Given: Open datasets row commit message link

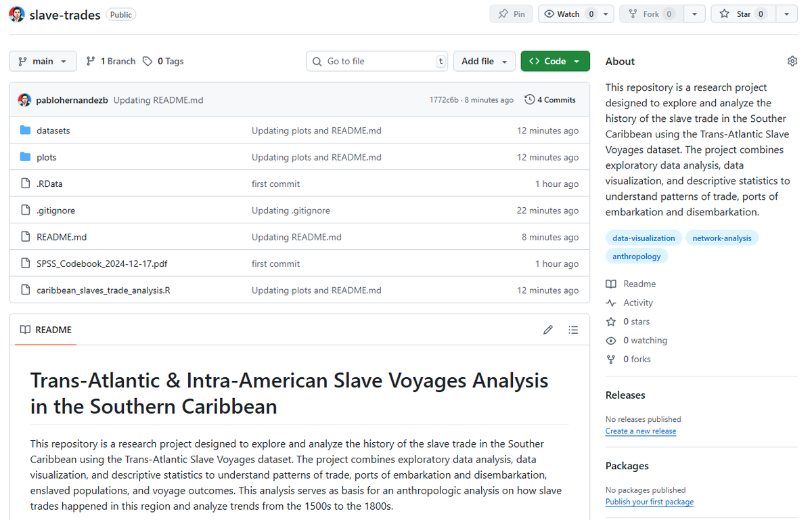Looking at the screenshot, I should [x=317, y=131].
